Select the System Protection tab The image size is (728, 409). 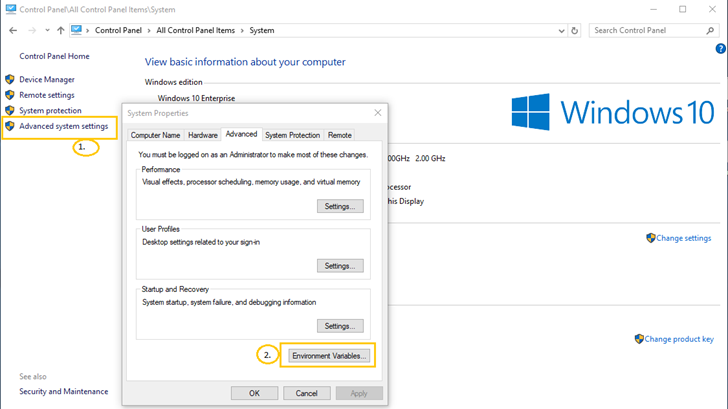click(x=292, y=134)
